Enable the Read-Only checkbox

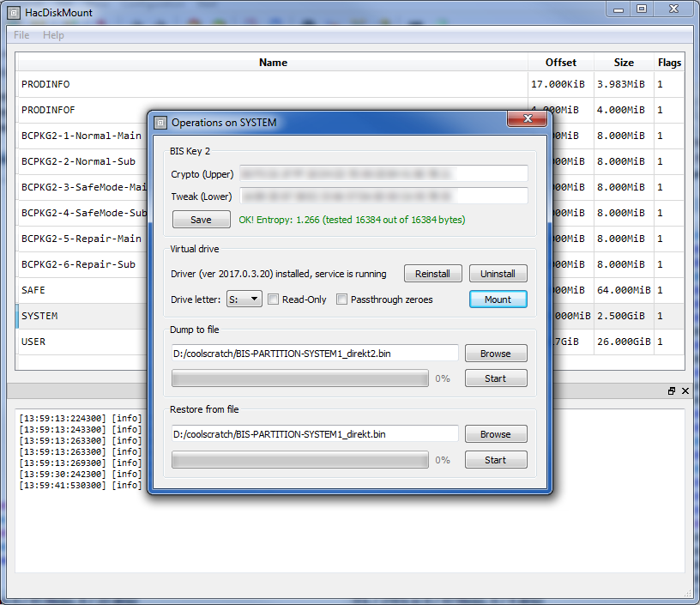click(x=274, y=299)
